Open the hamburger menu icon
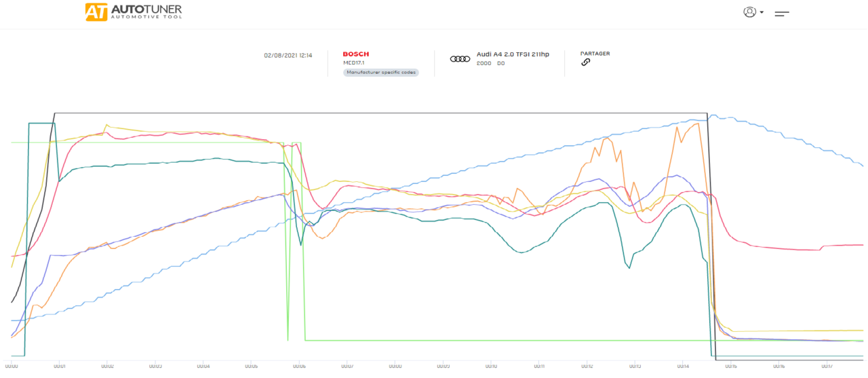Viewport: 868px width, 378px height. pos(782,13)
